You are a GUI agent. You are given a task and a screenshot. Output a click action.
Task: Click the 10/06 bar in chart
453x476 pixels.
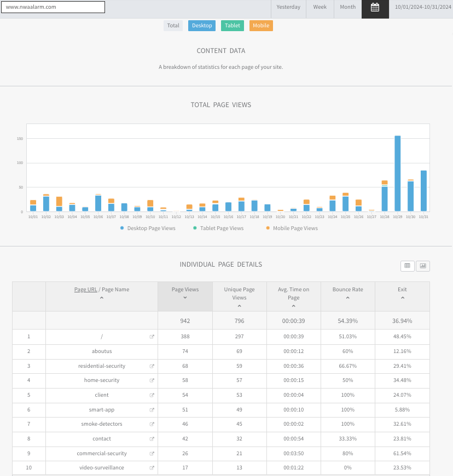tap(98, 203)
